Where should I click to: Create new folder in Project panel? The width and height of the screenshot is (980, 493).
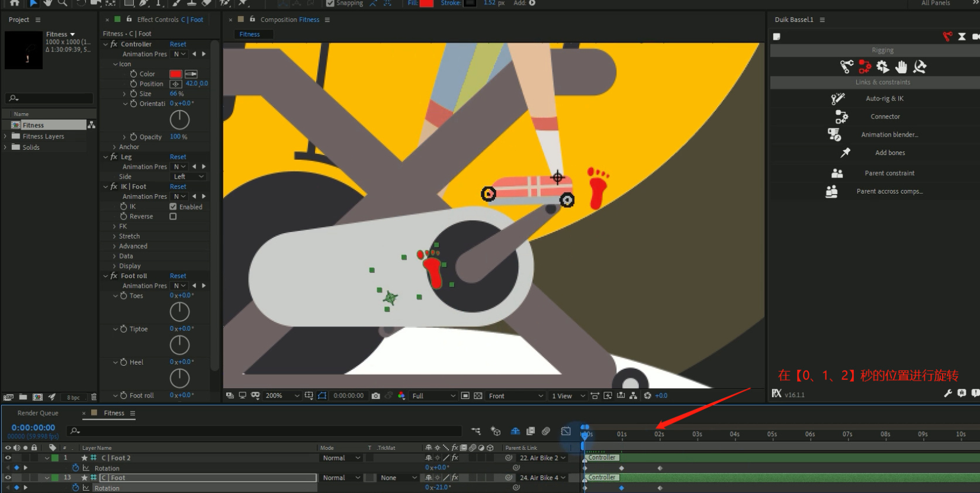(23, 397)
